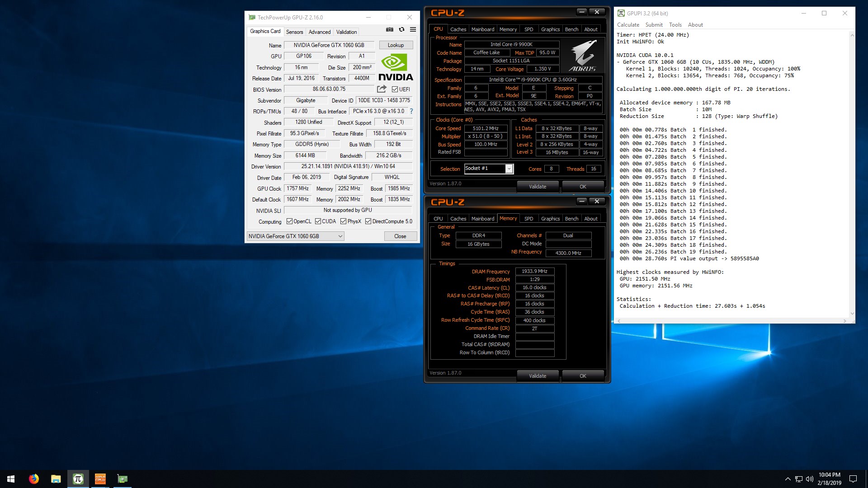Click the NB Frequency 4300.0 MHz value
868x488 pixels.
[x=568, y=253]
